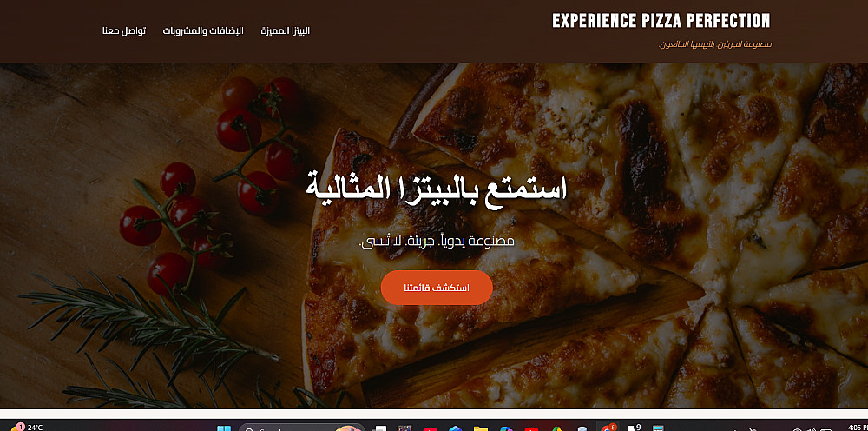Open the weather widget showing 24°C
This screenshot has width=868, height=431.
(27, 428)
